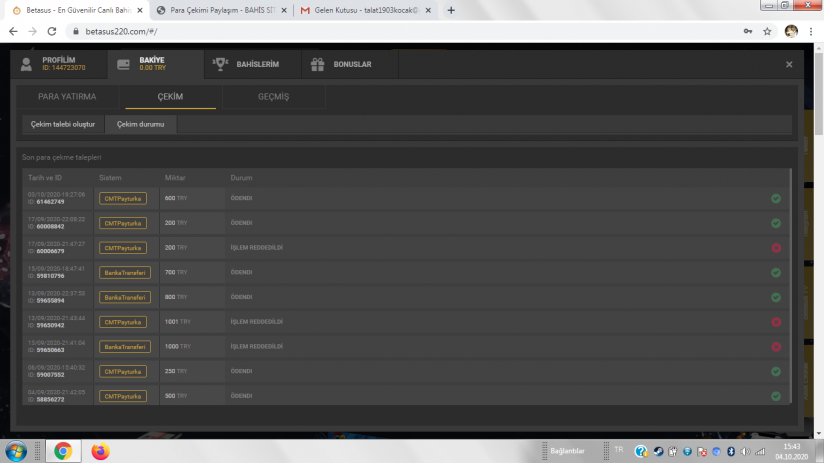Click the Ödendi status for the 600 TRY row

pos(241,198)
